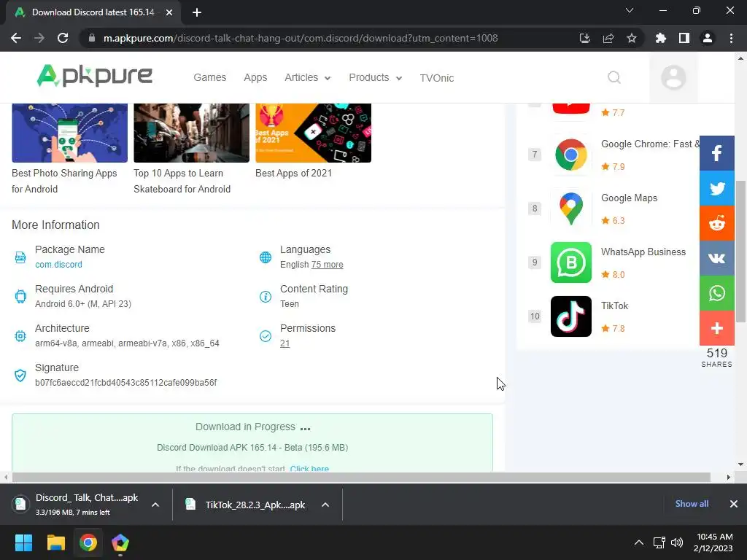
Task: Click the Architecture values text
Action: (x=127, y=343)
